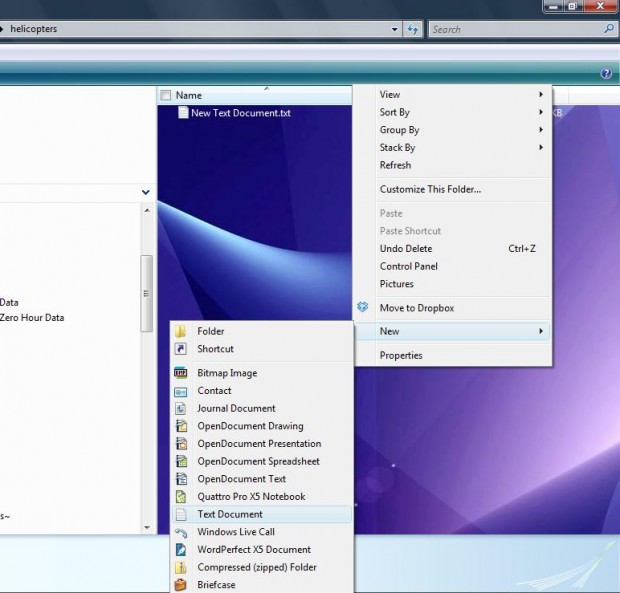The width and height of the screenshot is (620, 593).
Task: Click Customize This Folder... entry
Action: 430,189
